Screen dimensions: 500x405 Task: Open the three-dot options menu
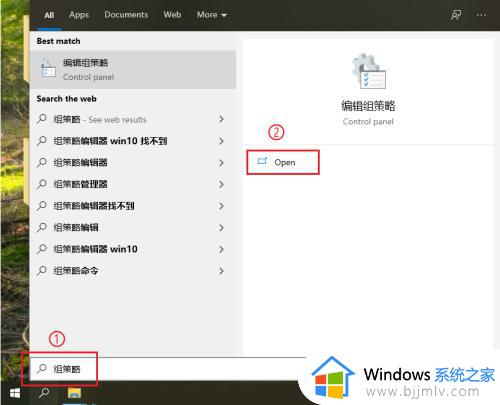coord(481,15)
